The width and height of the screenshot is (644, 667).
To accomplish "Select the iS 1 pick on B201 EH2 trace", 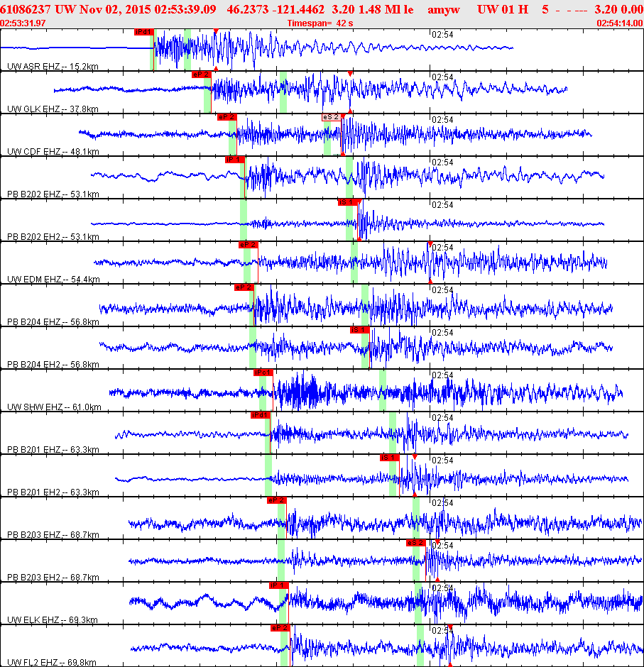I will click(x=390, y=458).
